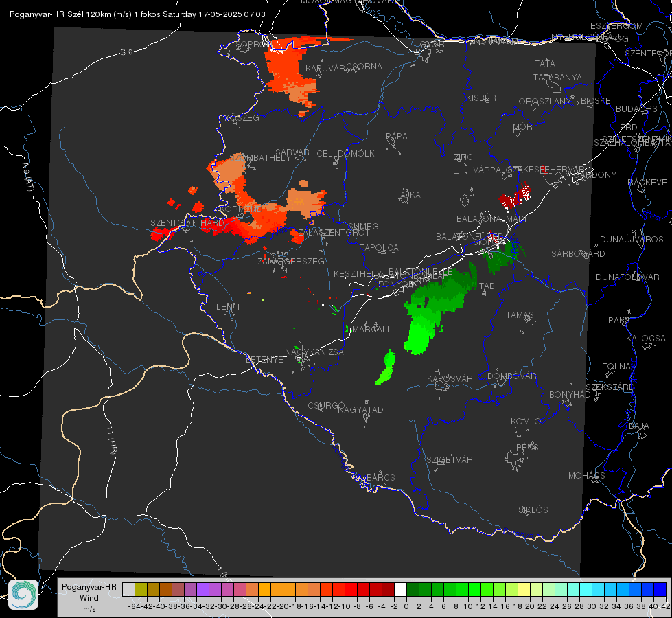Pick the light gray swatch at legend start
This screenshot has width=672, height=618.
(x=128, y=589)
